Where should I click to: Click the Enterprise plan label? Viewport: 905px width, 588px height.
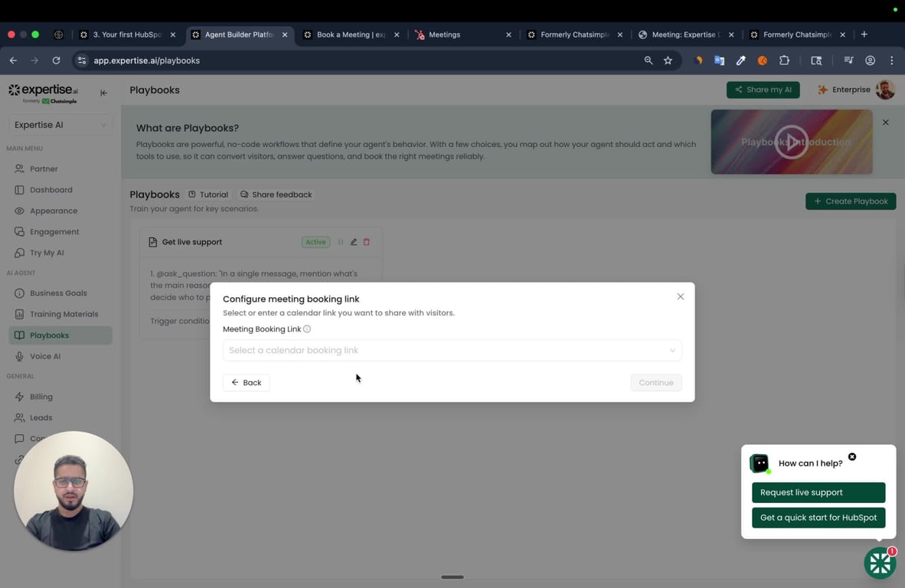click(x=844, y=90)
